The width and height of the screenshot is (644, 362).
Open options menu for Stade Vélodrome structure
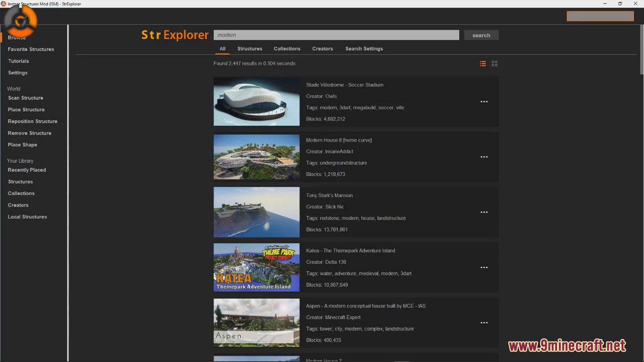(484, 102)
